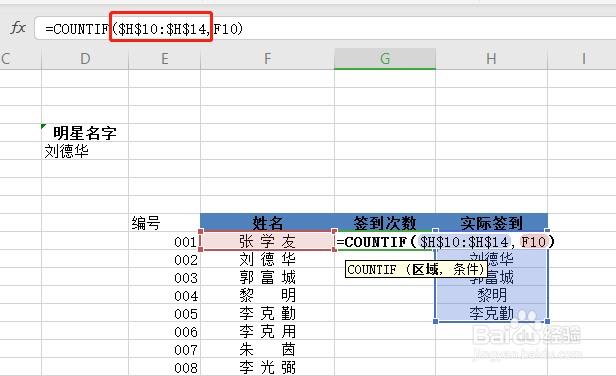This screenshot has width=616, height=376.
Task: Click 区域 in the COUNTIF tooltip
Action: click(425, 269)
